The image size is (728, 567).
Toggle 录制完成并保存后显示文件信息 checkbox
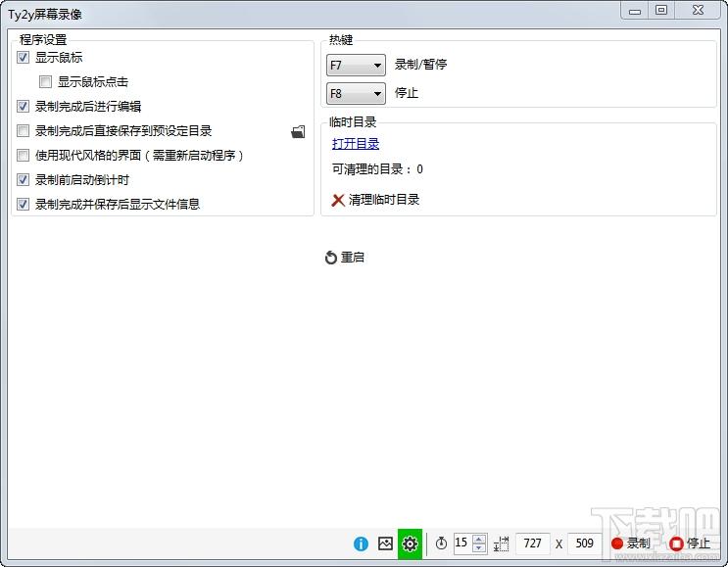(23, 204)
